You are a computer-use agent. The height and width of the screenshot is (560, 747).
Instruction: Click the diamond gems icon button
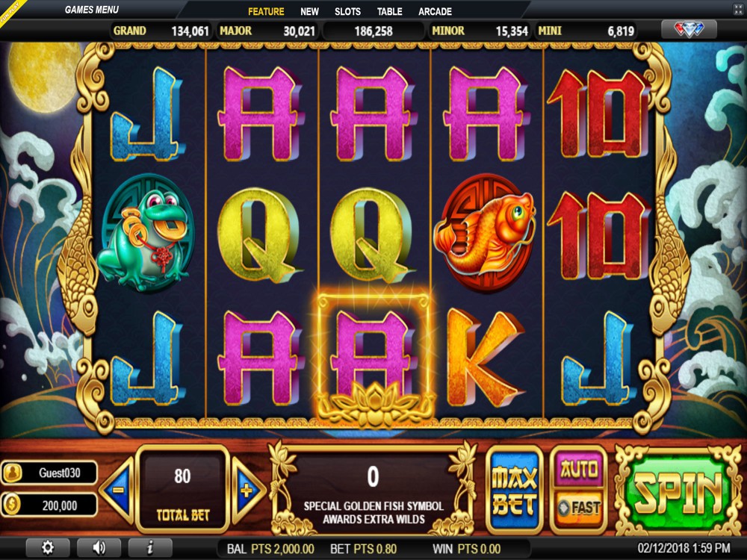point(689,30)
